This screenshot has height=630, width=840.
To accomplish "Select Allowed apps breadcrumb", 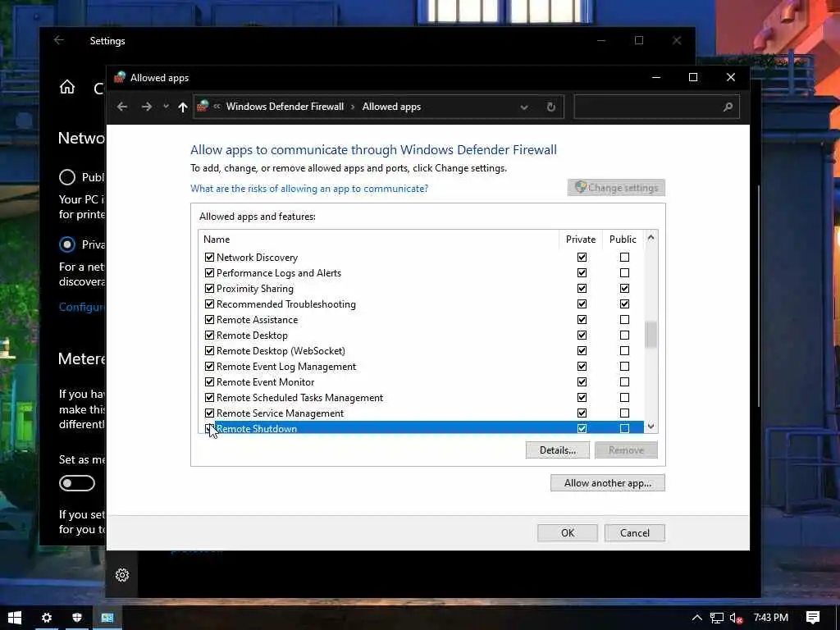I will (x=391, y=107).
